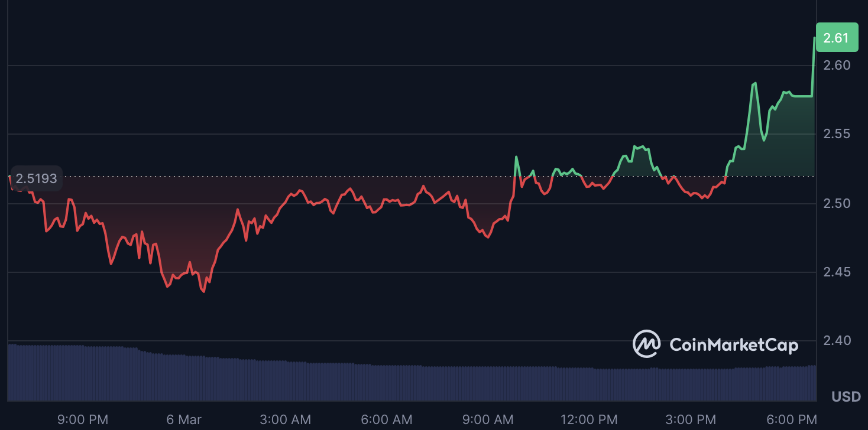The width and height of the screenshot is (868, 430).
Task: Click the opening price tag 2.5193
Action: pos(36,178)
